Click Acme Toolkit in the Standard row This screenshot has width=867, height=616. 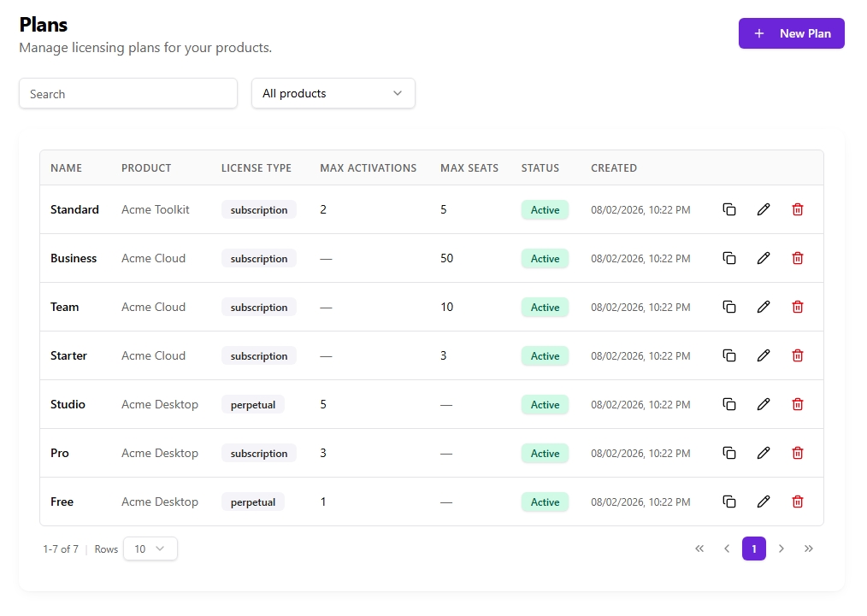[x=156, y=209]
